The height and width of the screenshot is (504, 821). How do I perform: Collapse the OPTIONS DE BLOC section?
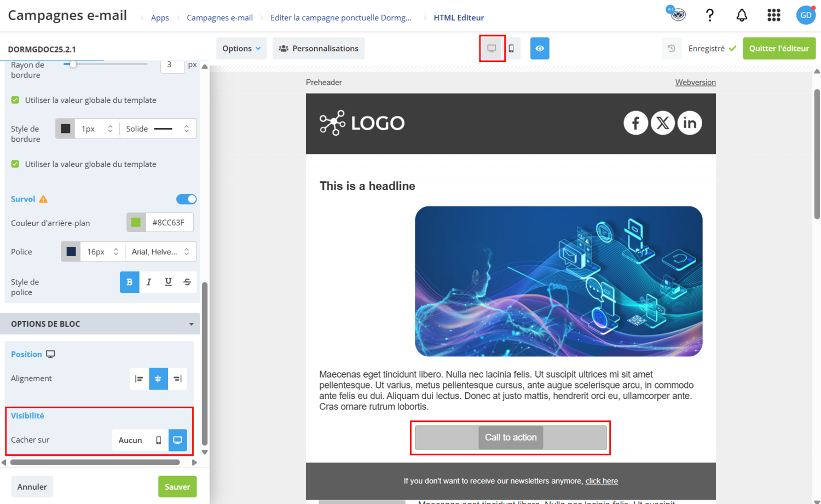point(100,324)
